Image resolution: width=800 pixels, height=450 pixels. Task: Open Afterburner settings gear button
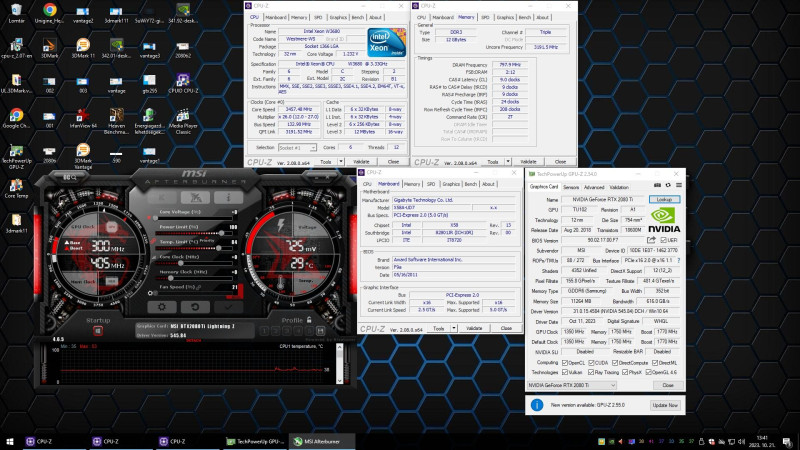162,307
